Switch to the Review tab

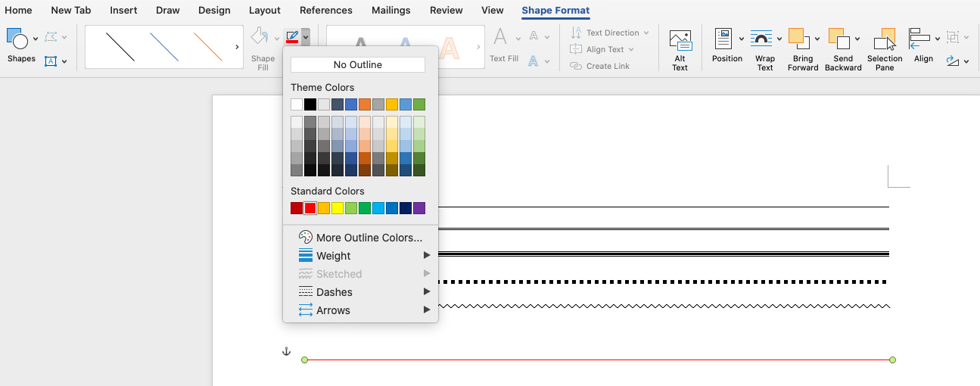[446, 11]
